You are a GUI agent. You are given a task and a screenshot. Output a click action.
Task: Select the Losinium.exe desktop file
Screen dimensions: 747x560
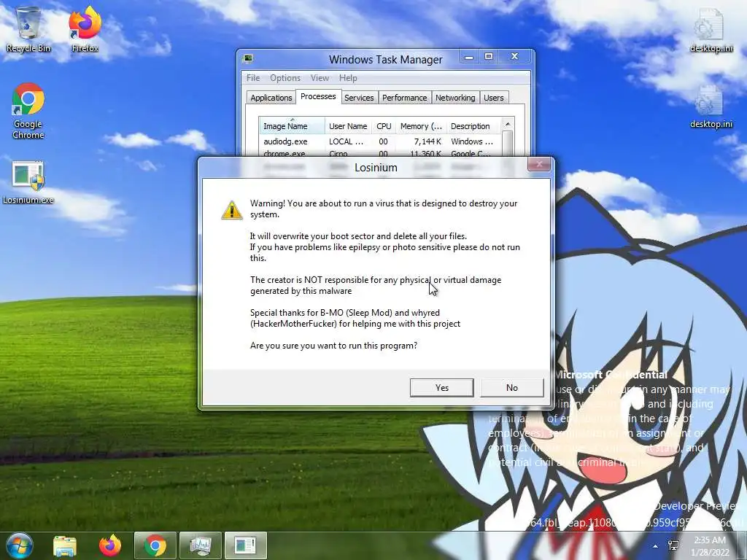point(28,183)
